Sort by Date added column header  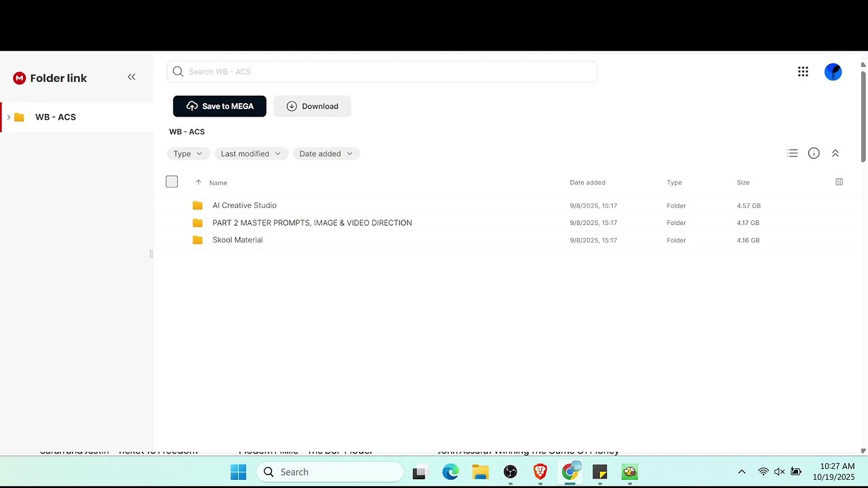(x=587, y=182)
